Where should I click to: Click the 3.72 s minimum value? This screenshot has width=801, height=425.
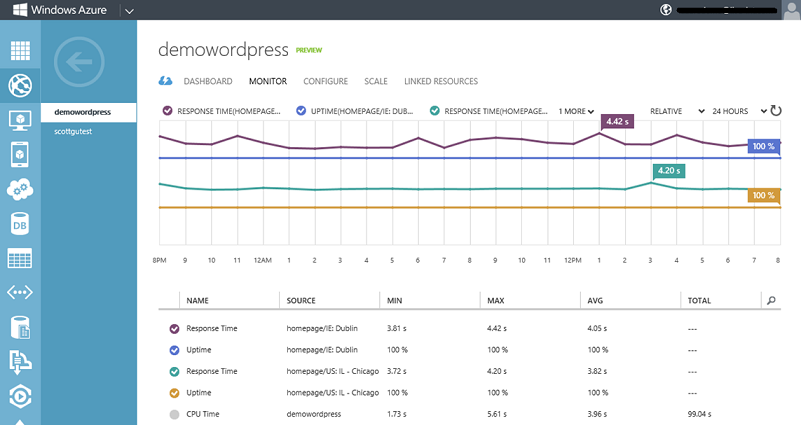pyautogui.click(x=396, y=371)
